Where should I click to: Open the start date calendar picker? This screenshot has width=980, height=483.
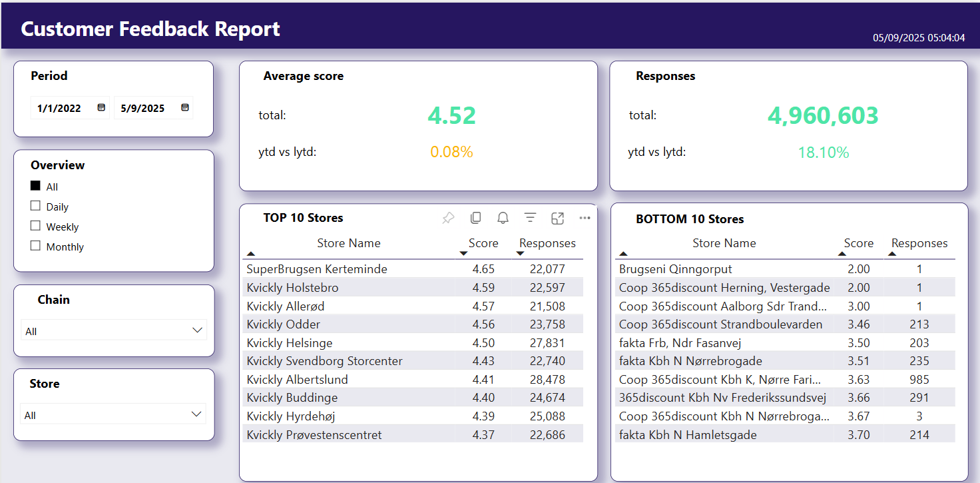(101, 107)
